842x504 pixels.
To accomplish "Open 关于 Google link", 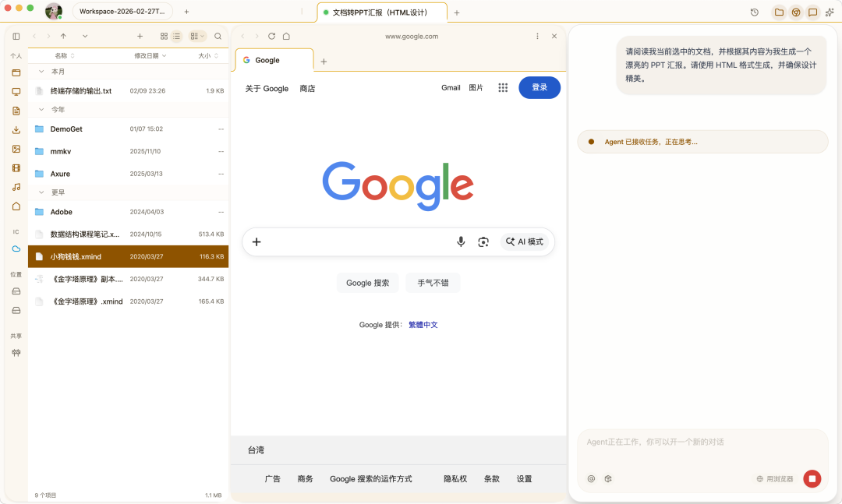I will click(x=267, y=89).
